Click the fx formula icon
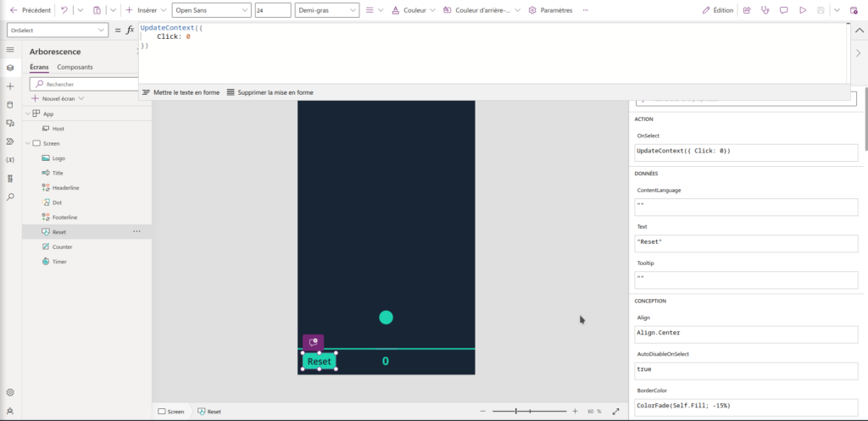868x421 pixels. [x=130, y=30]
